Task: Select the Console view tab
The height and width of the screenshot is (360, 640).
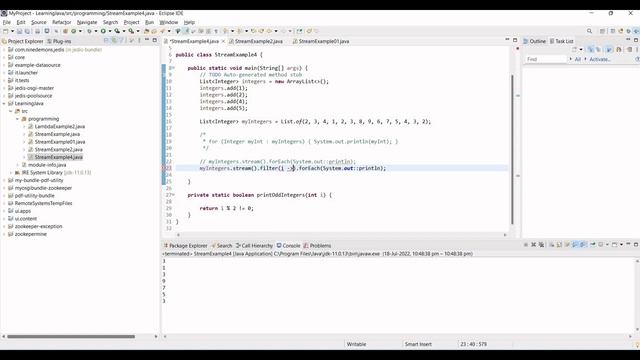Action: pyautogui.click(x=289, y=246)
